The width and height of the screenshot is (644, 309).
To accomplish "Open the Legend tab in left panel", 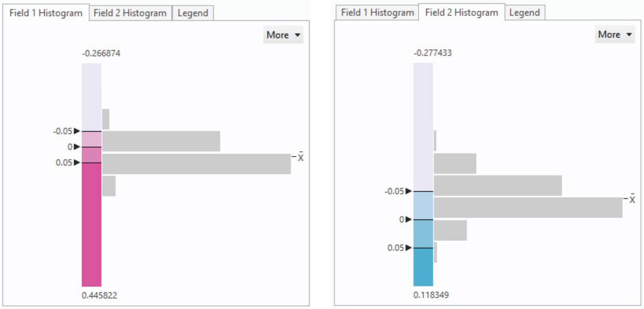I will tap(193, 13).
